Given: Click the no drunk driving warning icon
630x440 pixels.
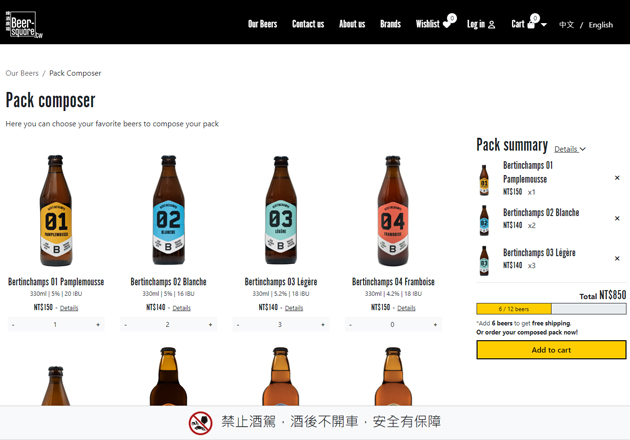Looking at the screenshot, I should pos(200,423).
